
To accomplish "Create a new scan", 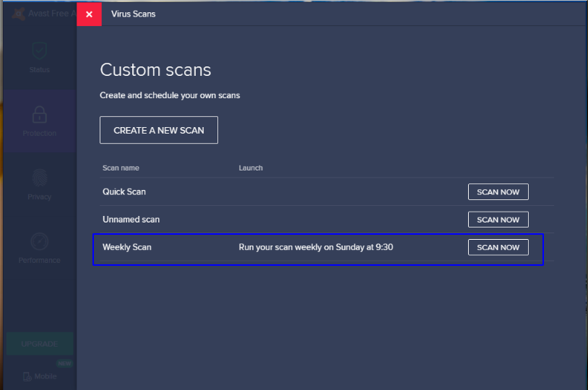I will point(159,130).
